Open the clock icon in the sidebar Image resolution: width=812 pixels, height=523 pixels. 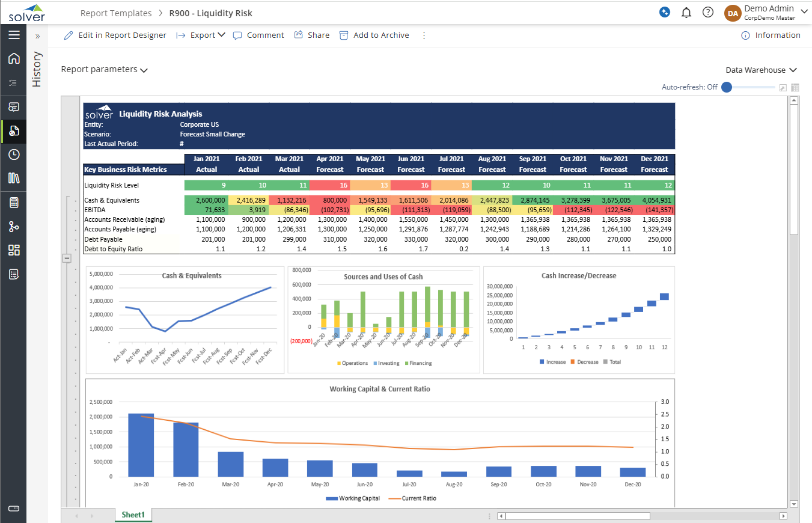coord(14,154)
